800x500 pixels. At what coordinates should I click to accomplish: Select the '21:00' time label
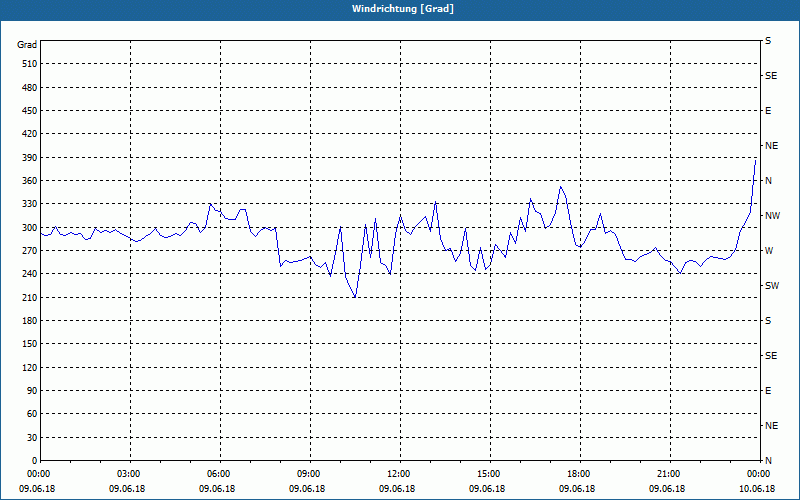(670, 474)
